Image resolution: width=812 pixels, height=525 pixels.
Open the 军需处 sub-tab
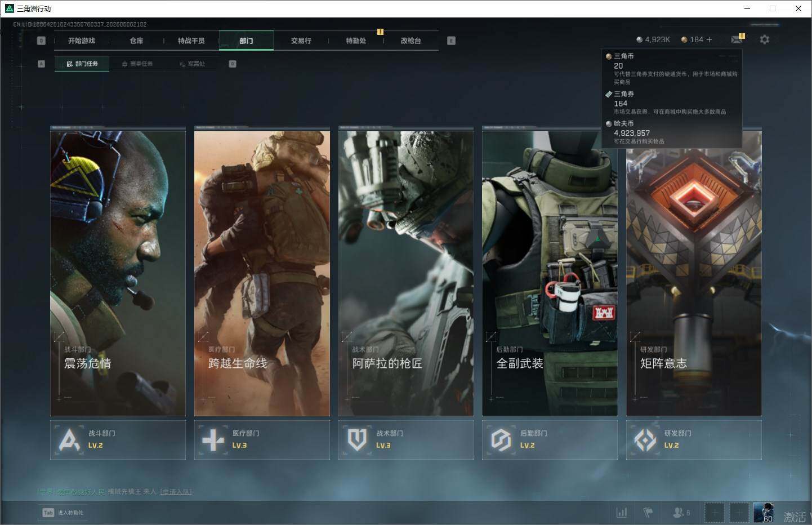(193, 64)
